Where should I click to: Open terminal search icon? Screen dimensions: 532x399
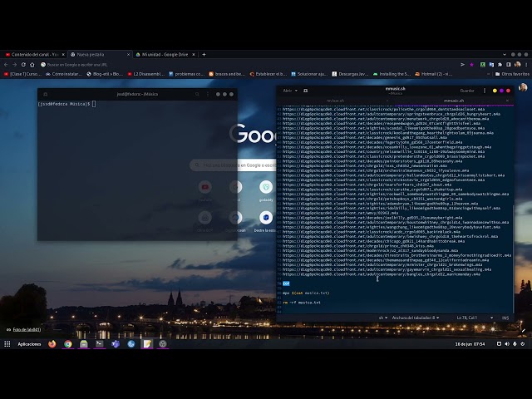[197, 94]
